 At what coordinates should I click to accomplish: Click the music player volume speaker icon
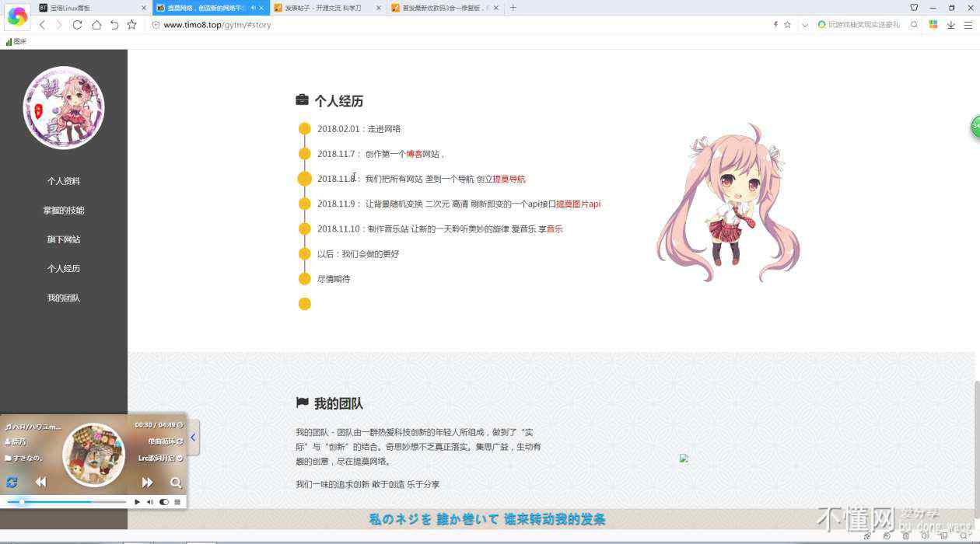(150, 502)
